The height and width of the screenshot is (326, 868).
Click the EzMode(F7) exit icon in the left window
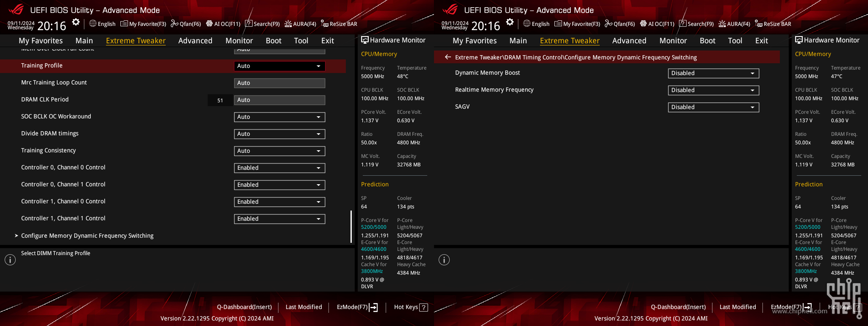[373, 307]
